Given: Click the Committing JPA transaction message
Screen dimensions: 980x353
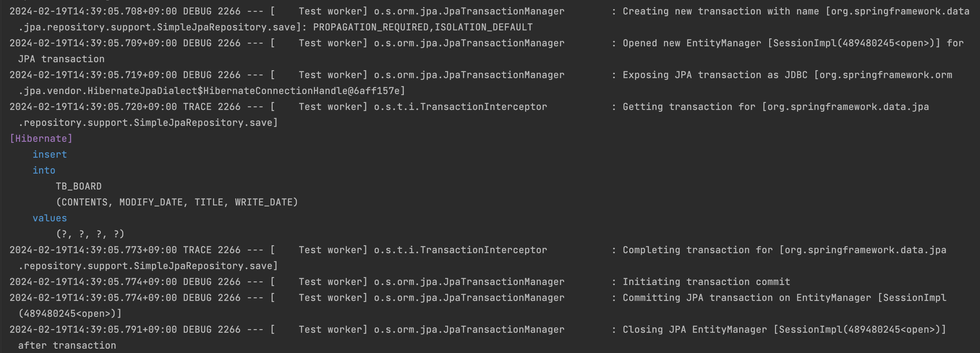Looking at the screenshot, I should (x=698, y=298).
